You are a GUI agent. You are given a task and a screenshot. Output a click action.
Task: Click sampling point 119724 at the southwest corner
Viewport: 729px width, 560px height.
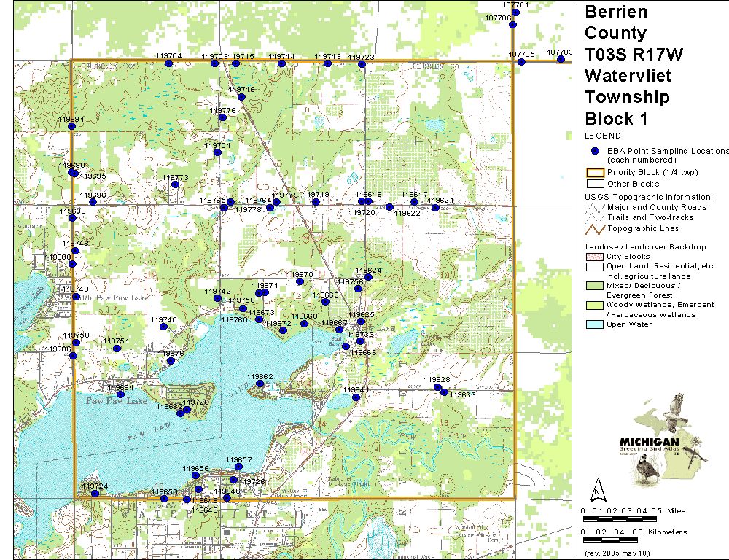95,494
